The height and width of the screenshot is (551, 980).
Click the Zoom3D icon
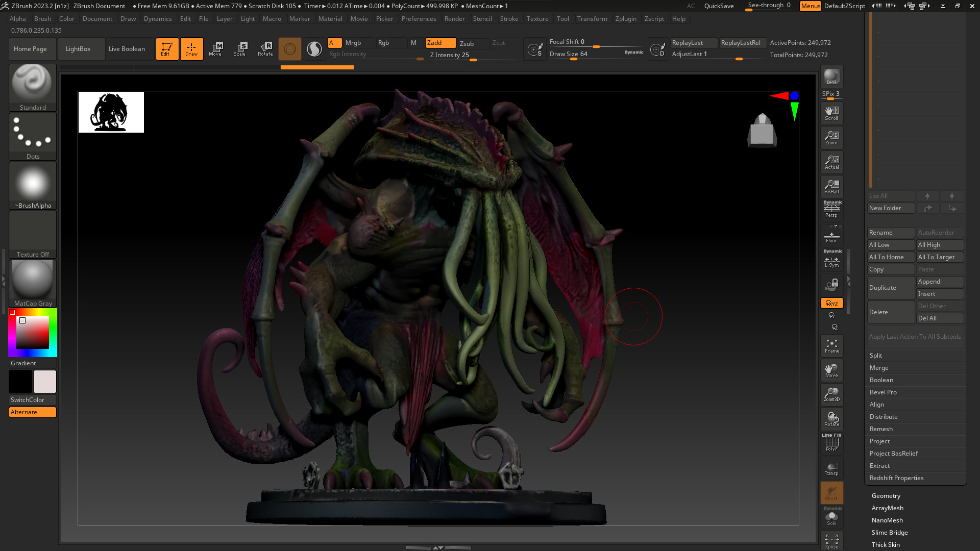[831, 394]
